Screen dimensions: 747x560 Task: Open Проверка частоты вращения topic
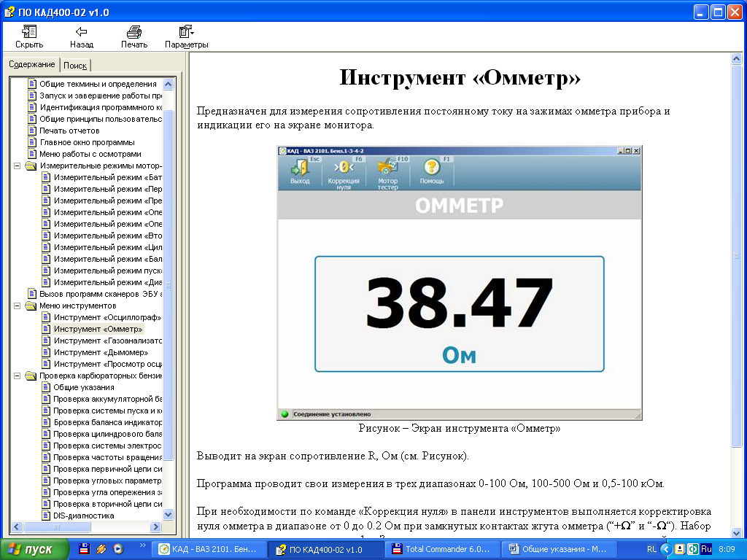click(108, 457)
